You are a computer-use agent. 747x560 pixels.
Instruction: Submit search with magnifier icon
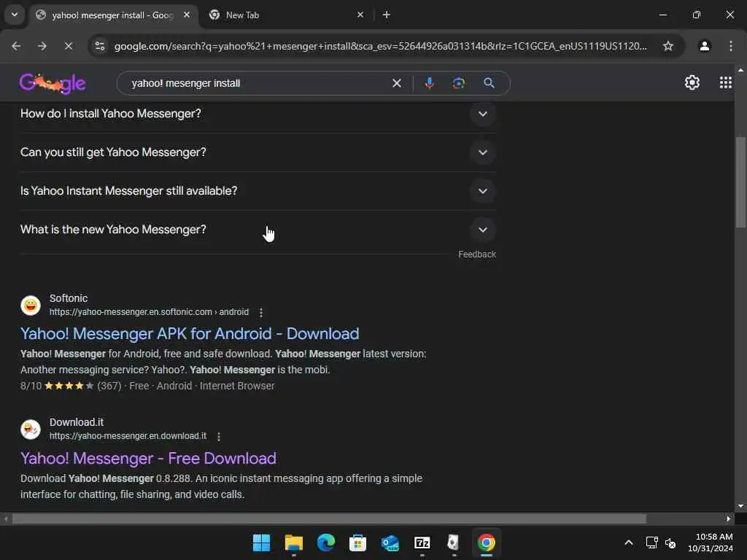(489, 83)
